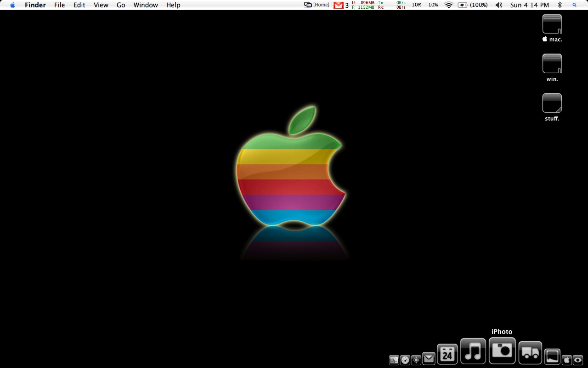Open Finder from the dock
The image size is (588, 368).
point(394,360)
